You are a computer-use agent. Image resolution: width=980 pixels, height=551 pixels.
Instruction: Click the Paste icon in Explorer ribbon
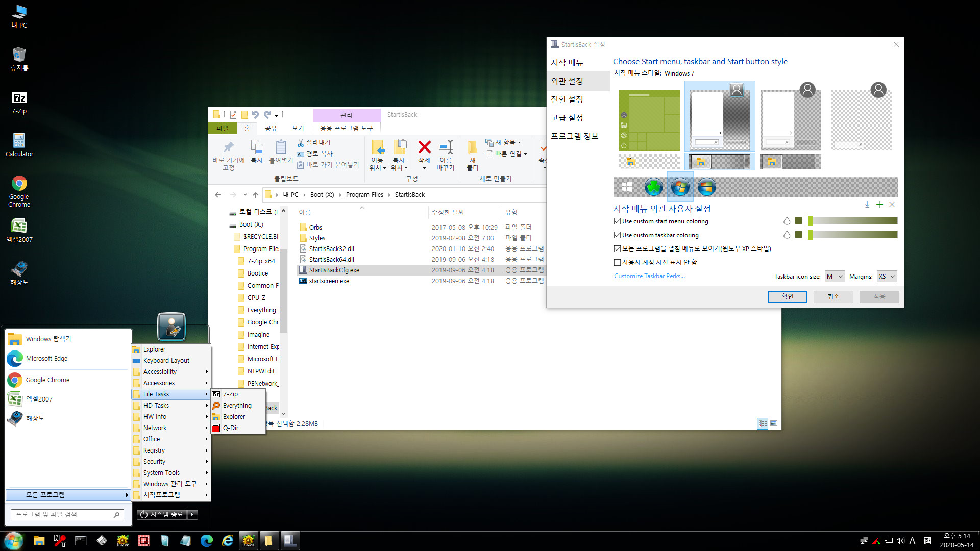(281, 147)
